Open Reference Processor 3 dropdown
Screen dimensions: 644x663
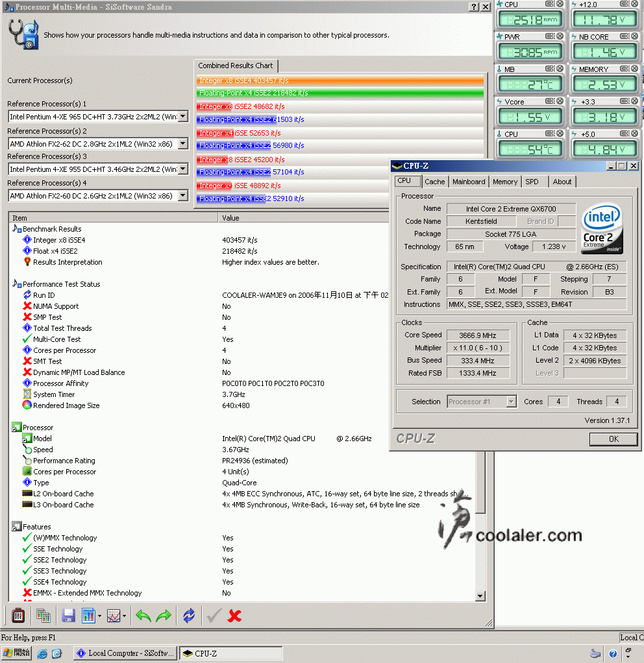click(183, 169)
